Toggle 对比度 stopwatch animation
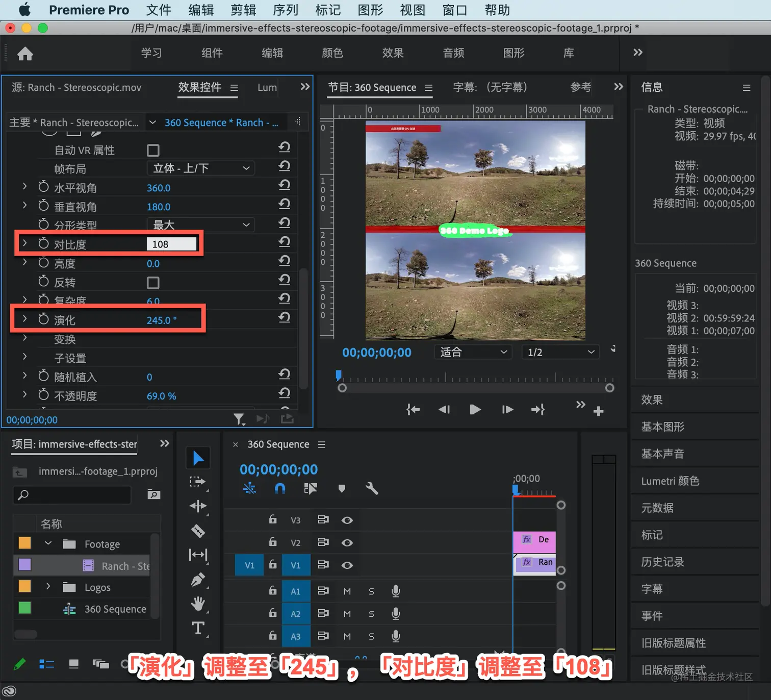The height and width of the screenshot is (700, 771). 44,243
